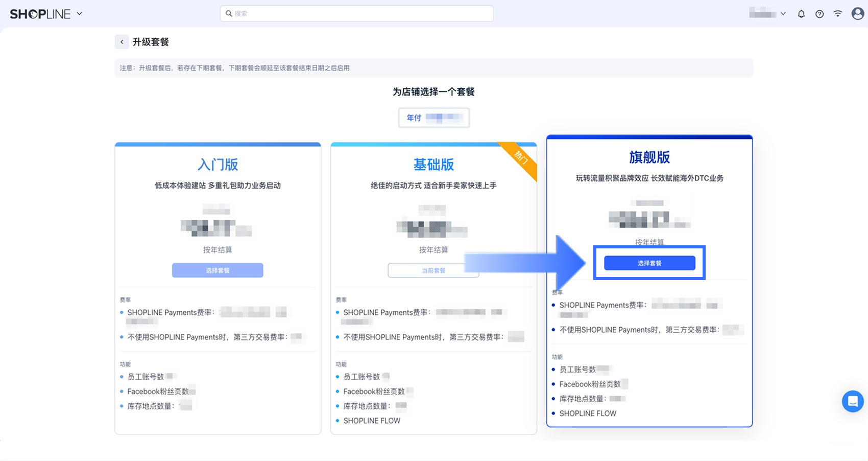Click the 基础版 plan title
This screenshot has width=868, height=461.
[433, 165]
